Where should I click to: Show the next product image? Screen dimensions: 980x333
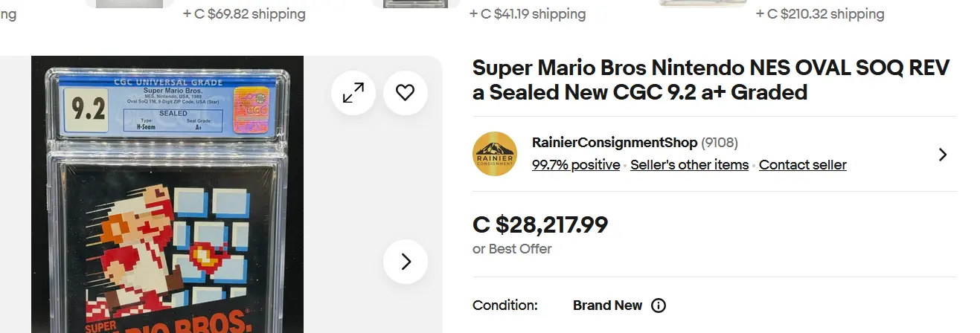click(x=406, y=262)
